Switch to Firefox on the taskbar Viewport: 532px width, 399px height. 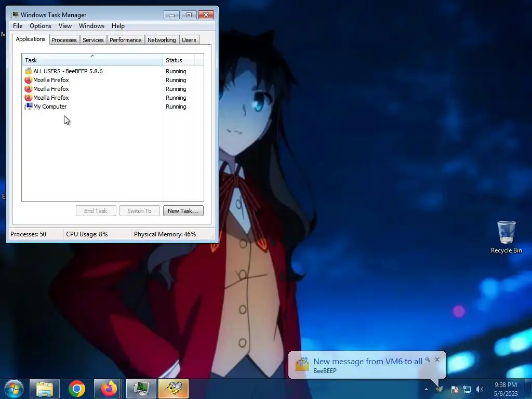tap(109, 389)
